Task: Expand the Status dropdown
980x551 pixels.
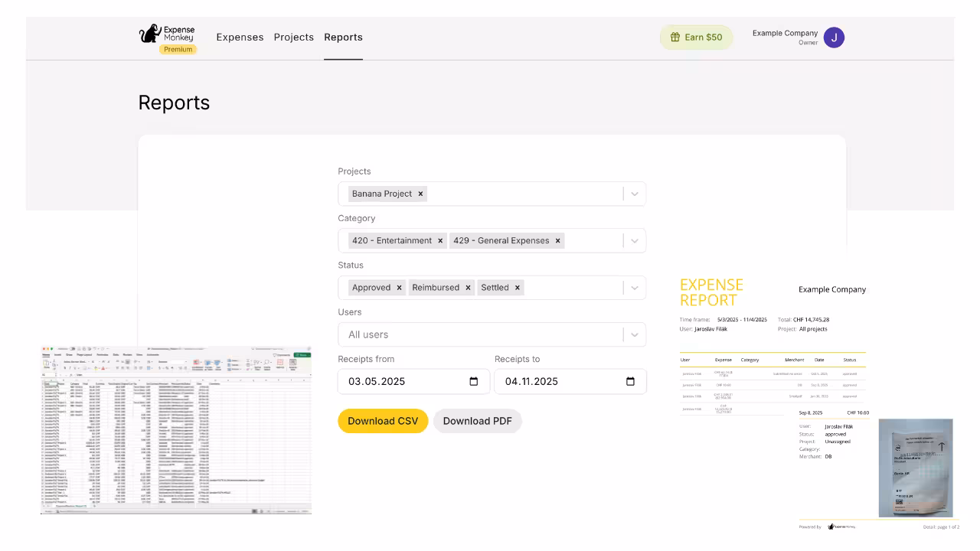Action: click(634, 287)
